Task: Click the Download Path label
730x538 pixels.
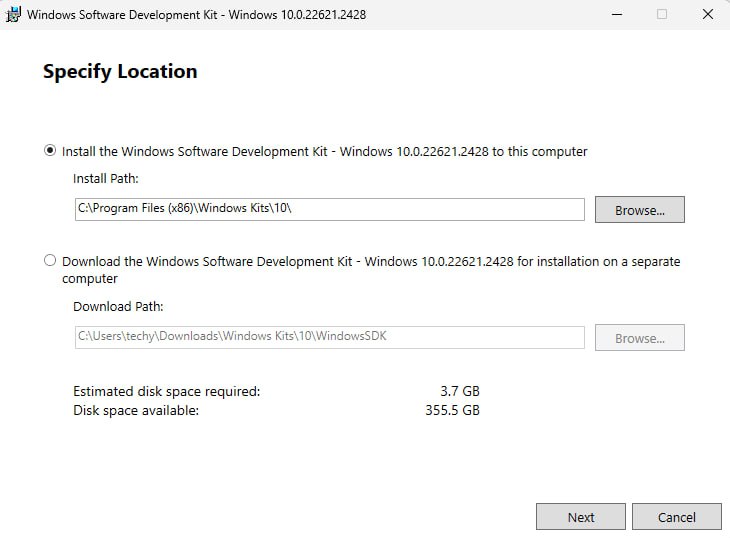Action: point(118,307)
